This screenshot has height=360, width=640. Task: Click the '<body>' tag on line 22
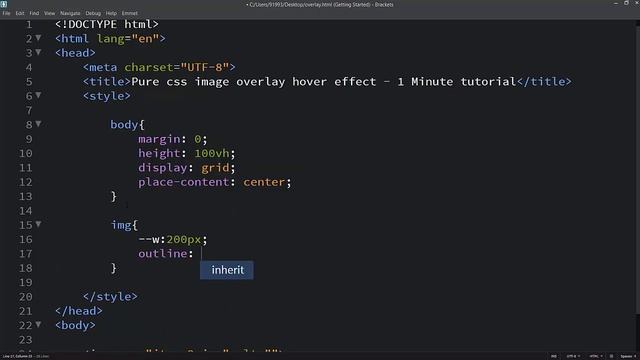[76, 325]
